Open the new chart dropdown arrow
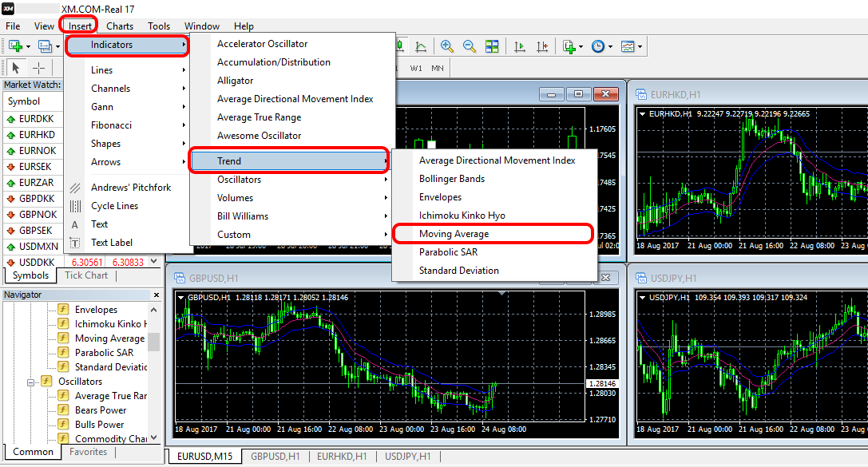This screenshot has height=467, width=868. [x=28, y=46]
